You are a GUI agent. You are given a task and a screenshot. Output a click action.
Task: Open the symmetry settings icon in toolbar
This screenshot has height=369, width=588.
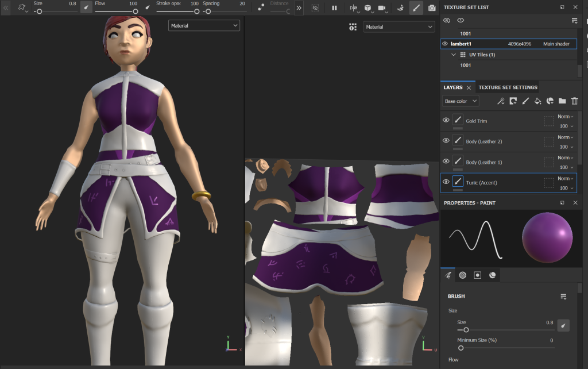click(353, 8)
